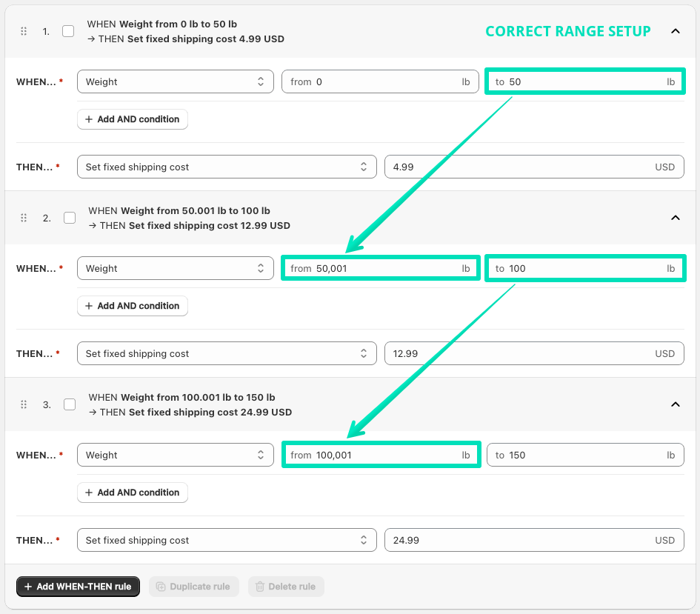This screenshot has width=700, height=614.
Task: Click the drag handle of rule 3
Action: tap(24, 404)
